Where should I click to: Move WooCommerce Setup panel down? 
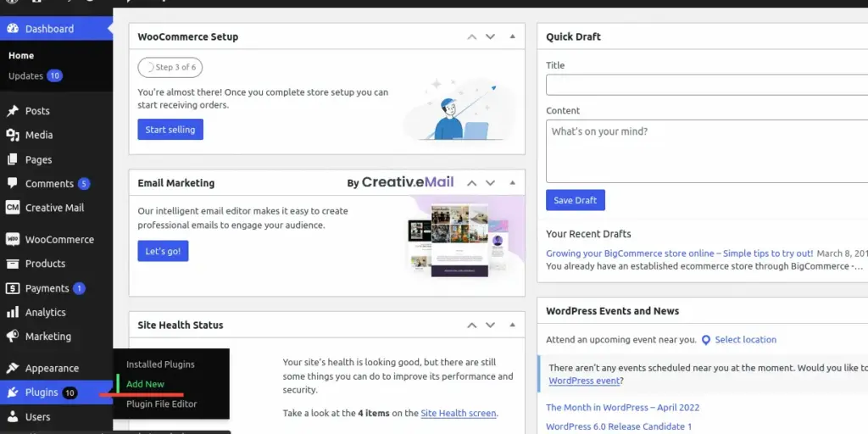pos(490,36)
